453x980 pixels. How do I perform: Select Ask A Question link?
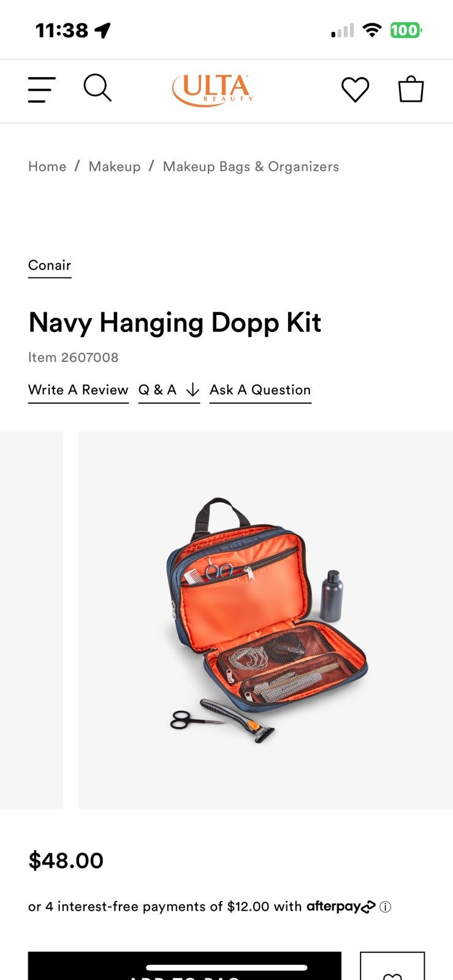click(261, 390)
